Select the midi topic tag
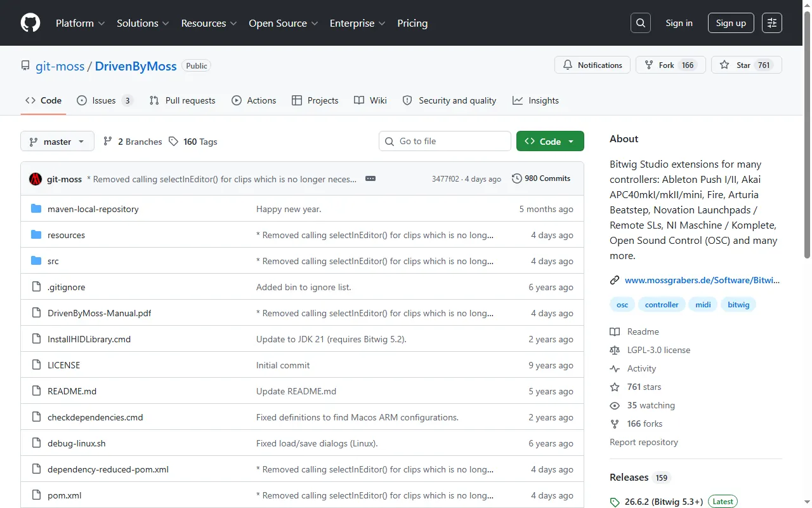This screenshot has width=812, height=508. (x=703, y=305)
